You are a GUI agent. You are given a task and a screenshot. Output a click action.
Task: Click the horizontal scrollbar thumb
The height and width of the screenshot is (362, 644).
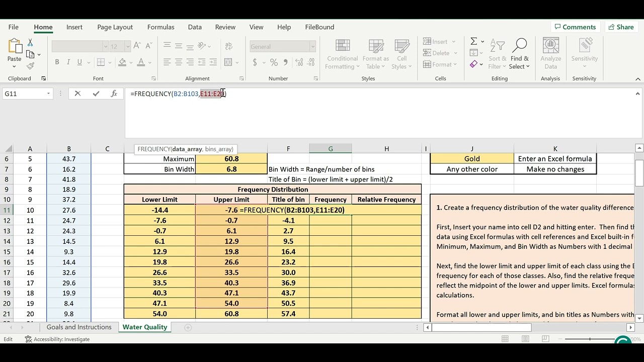point(481,327)
